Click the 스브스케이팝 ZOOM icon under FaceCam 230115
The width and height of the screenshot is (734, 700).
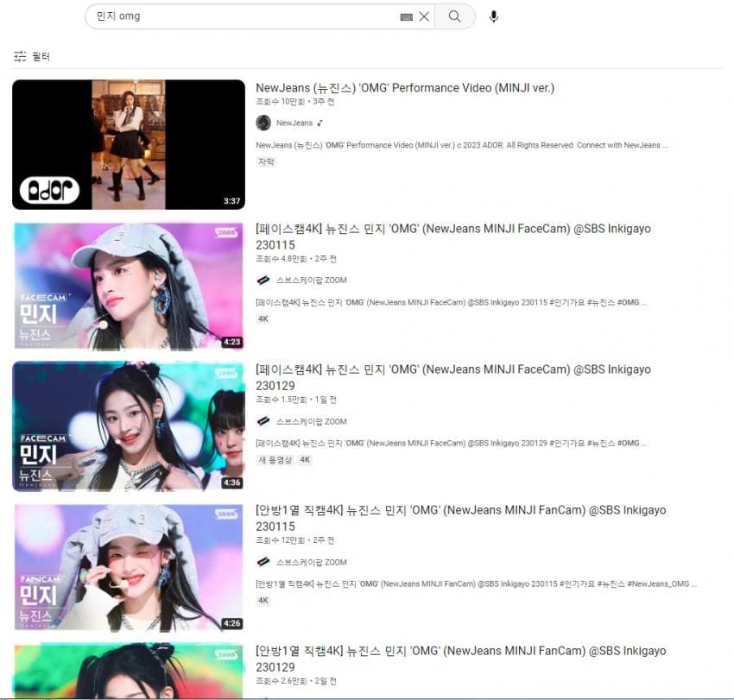(263, 281)
